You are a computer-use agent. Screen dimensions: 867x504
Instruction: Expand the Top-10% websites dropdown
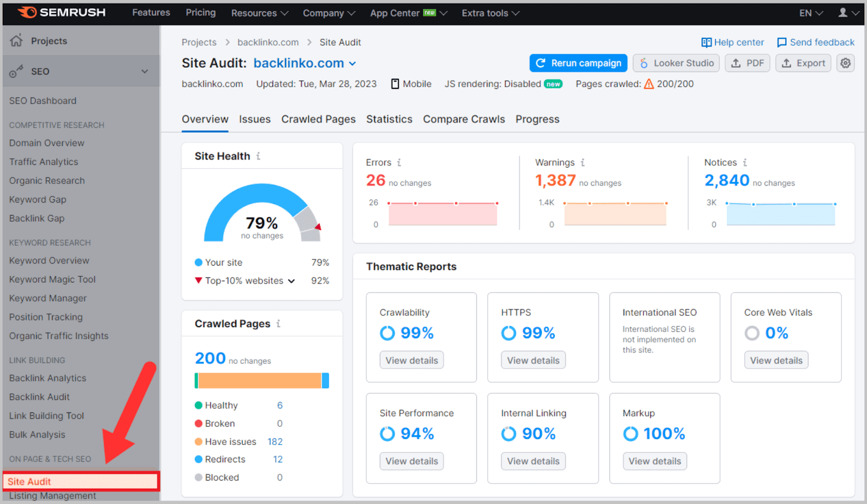click(x=292, y=281)
